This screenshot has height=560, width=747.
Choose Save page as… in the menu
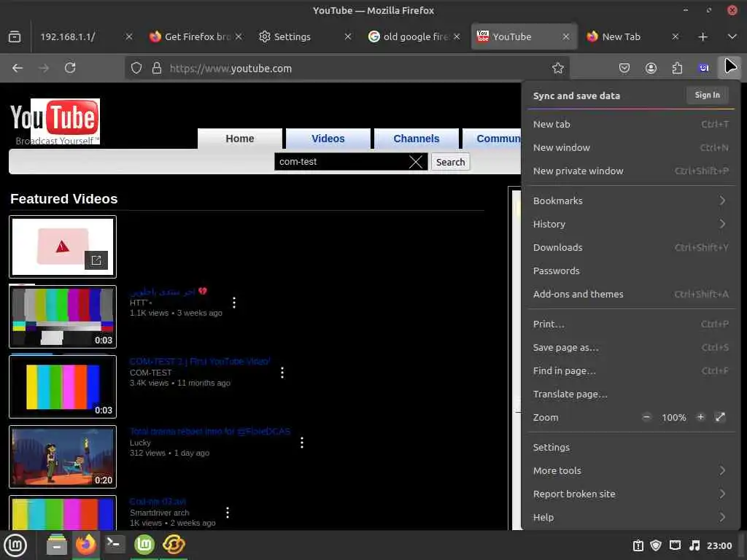point(631,347)
